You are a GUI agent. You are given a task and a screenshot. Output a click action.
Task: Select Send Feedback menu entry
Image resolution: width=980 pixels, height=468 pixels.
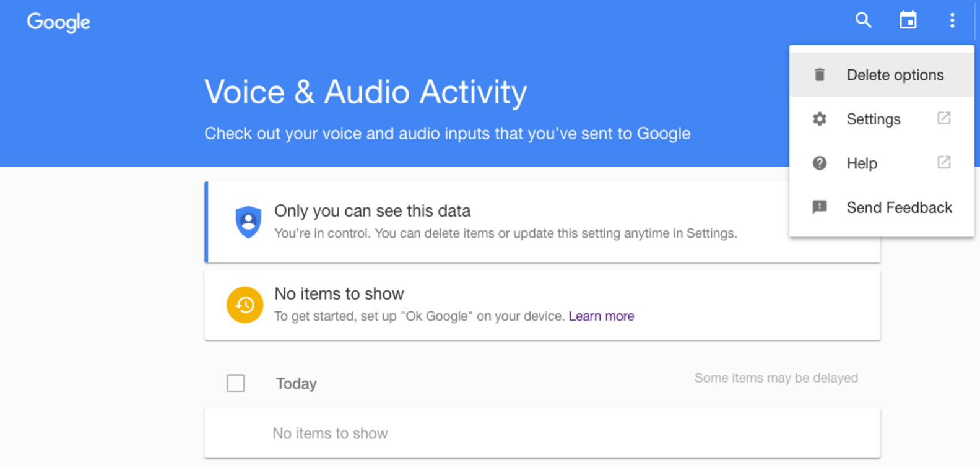tap(899, 207)
